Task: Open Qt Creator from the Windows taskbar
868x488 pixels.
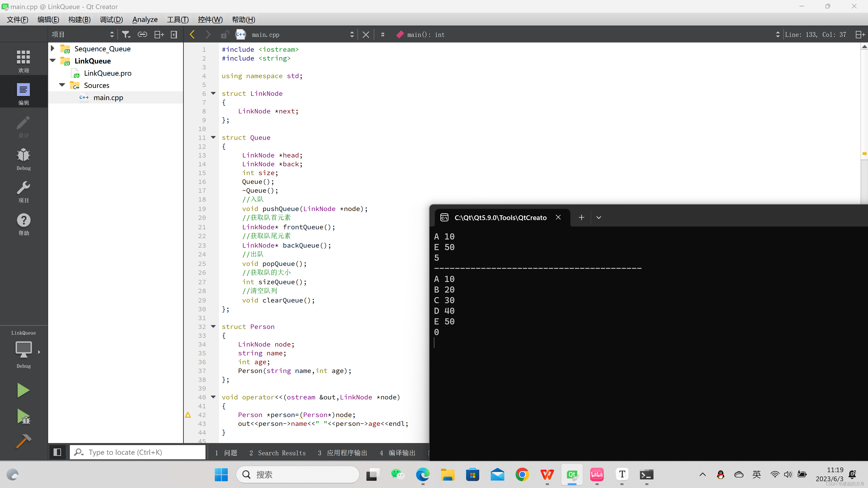Action: click(x=572, y=475)
